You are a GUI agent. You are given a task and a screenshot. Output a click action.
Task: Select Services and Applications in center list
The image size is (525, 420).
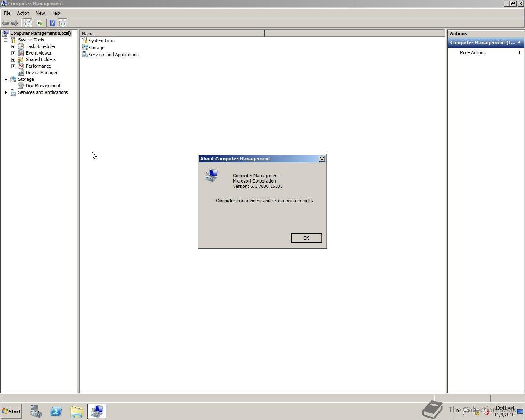pyautogui.click(x=113, y=55)
